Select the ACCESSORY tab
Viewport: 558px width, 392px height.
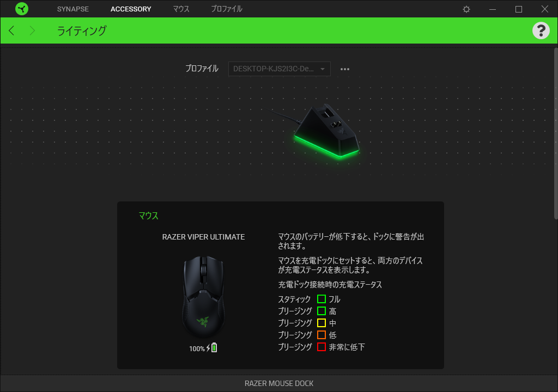(131, 9)
